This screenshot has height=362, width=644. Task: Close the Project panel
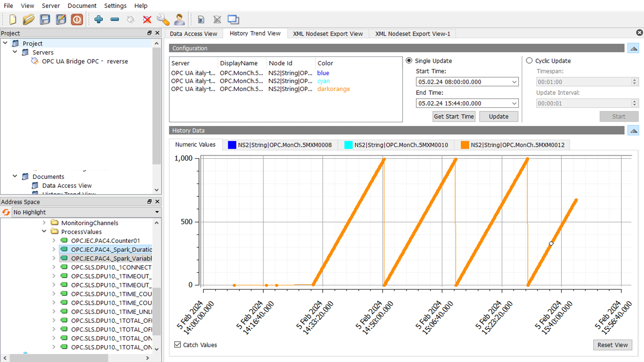[157, 33]
